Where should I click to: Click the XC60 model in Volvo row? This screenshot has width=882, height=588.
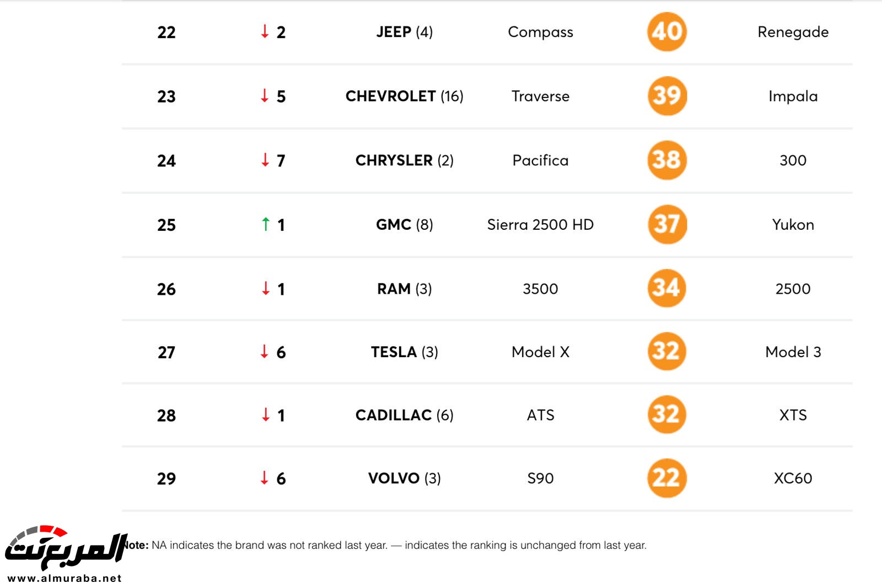793,478
